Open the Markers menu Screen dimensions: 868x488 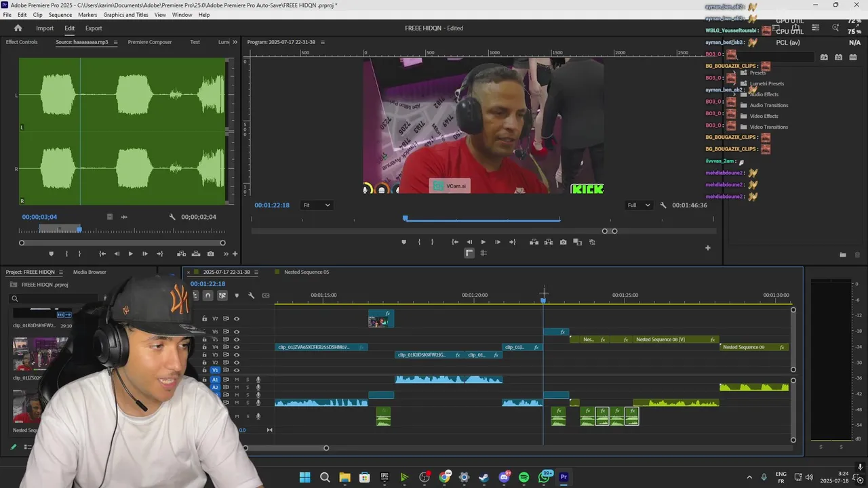[x=87, y=15]
